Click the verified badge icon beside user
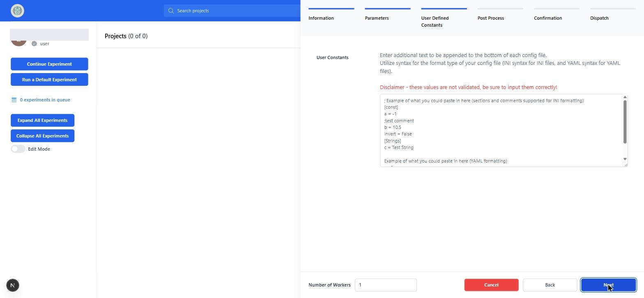644x298 pixels. tap(34, 44)
